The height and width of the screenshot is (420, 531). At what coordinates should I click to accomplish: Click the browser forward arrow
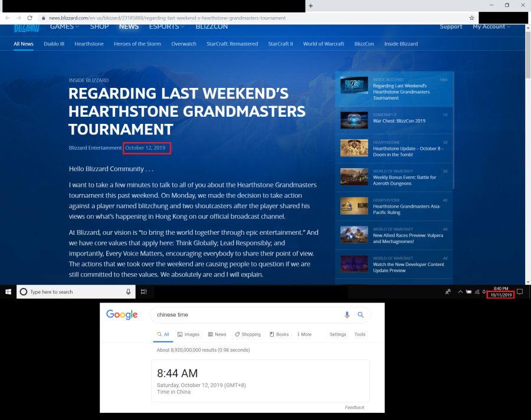[19, 18]
